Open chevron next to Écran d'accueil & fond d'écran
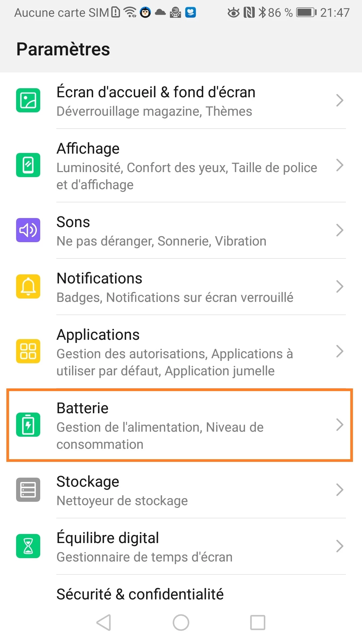The width and height of the screenshot is (362, 644). pos(340,100)
